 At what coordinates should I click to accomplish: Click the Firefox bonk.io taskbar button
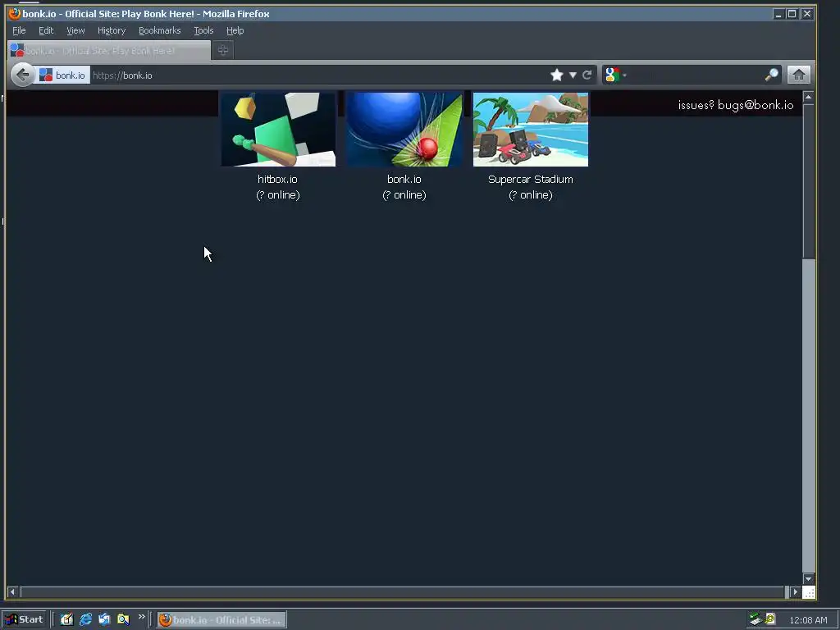(221, 620)
